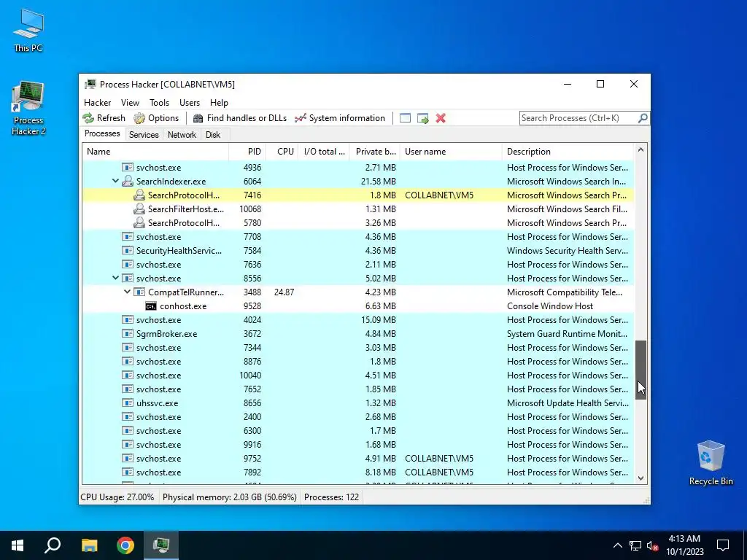Collapse the CompatTelRunner tree node
Image resolution: width=747 pixels, height=560 pixels.
(127, 292)
